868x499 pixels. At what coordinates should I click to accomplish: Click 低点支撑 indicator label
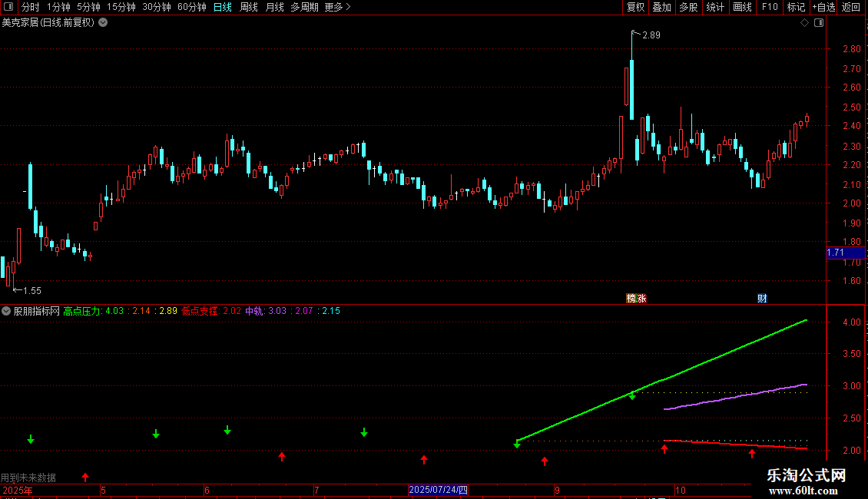pos(200,311)
